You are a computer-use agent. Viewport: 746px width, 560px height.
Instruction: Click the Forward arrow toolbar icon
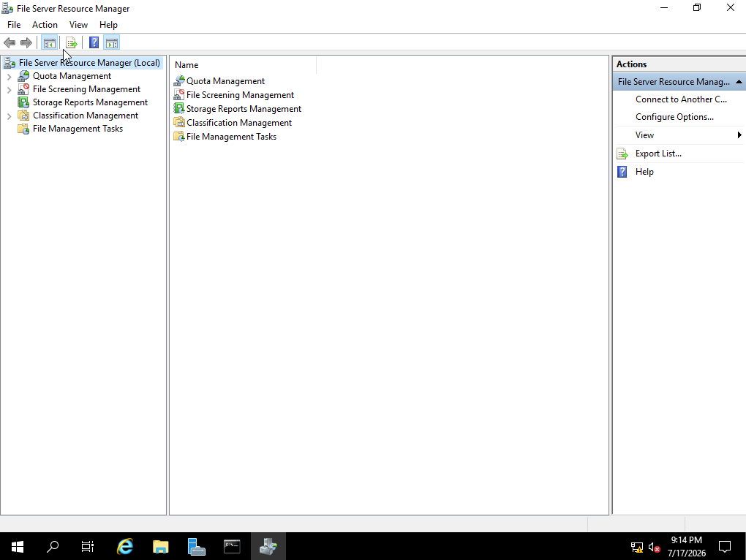point(26,43)
